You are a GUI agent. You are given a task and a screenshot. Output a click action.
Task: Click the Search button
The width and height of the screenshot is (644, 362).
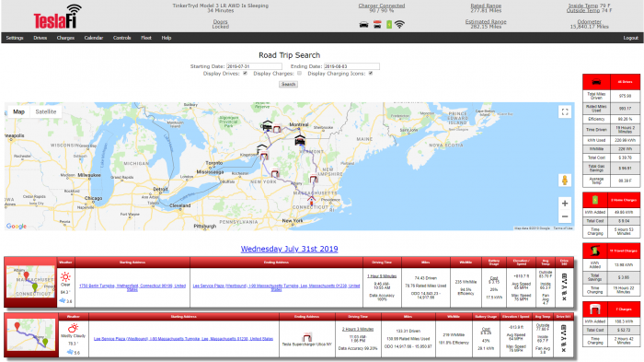(x=288, y=85)
